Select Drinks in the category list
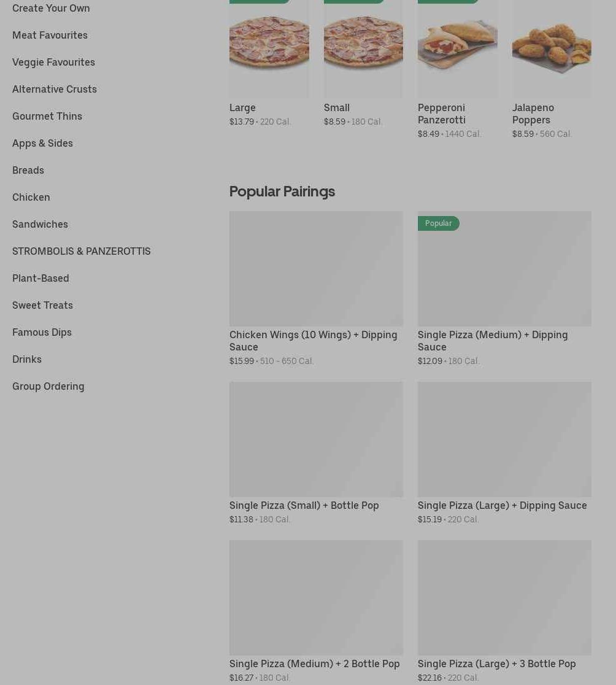 point(27,359)
